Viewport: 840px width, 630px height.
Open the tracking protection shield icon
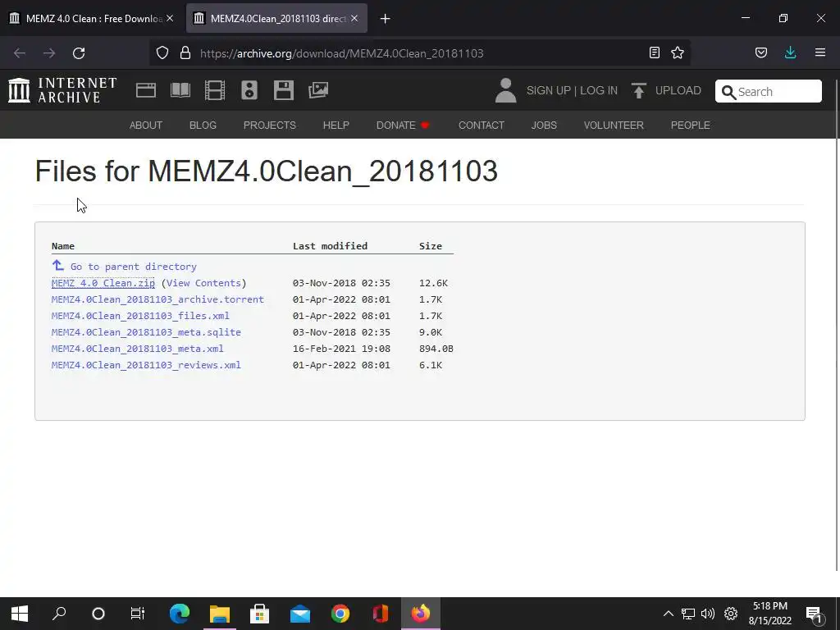click(x=162, y=52)
